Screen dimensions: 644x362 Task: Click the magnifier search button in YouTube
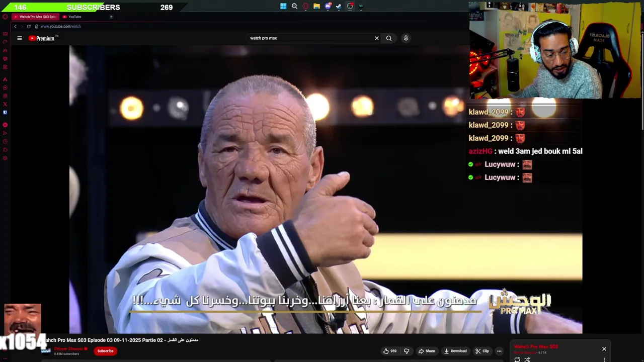[x=389, y=38]
